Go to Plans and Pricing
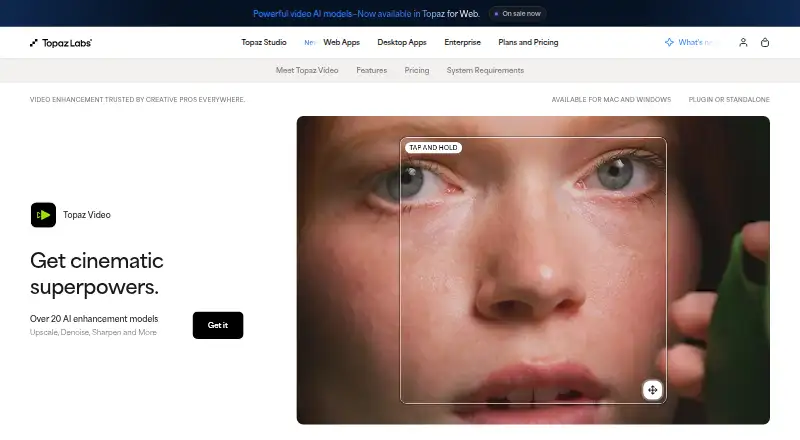Image resolution: width=800 pixels, height=440 pixels. (528, 42)
